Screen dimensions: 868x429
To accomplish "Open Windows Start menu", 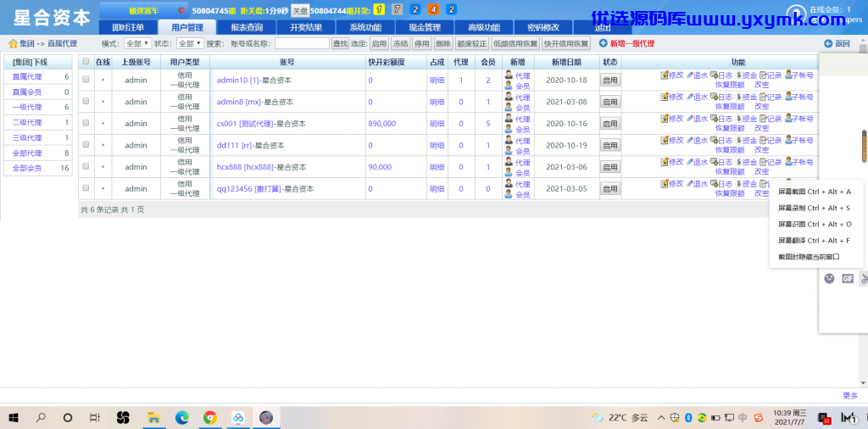I will point(14,417).
